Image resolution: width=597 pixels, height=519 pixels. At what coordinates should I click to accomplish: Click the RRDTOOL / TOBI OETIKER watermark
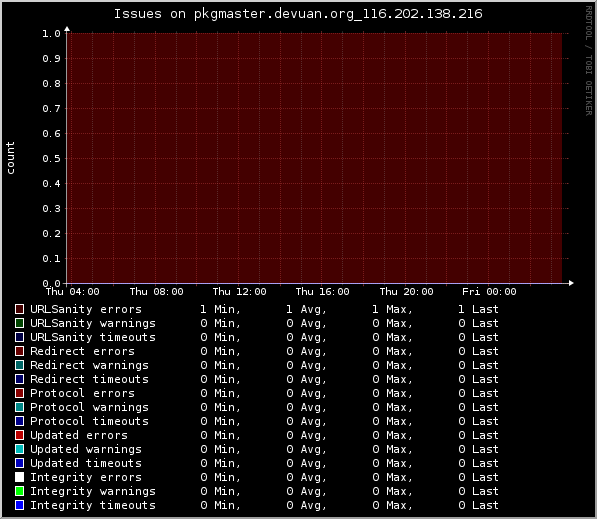pyautogui.click(x=589, y=61)
